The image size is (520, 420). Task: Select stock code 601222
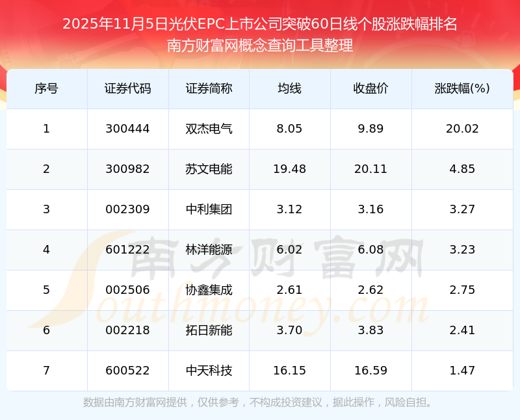127,250
